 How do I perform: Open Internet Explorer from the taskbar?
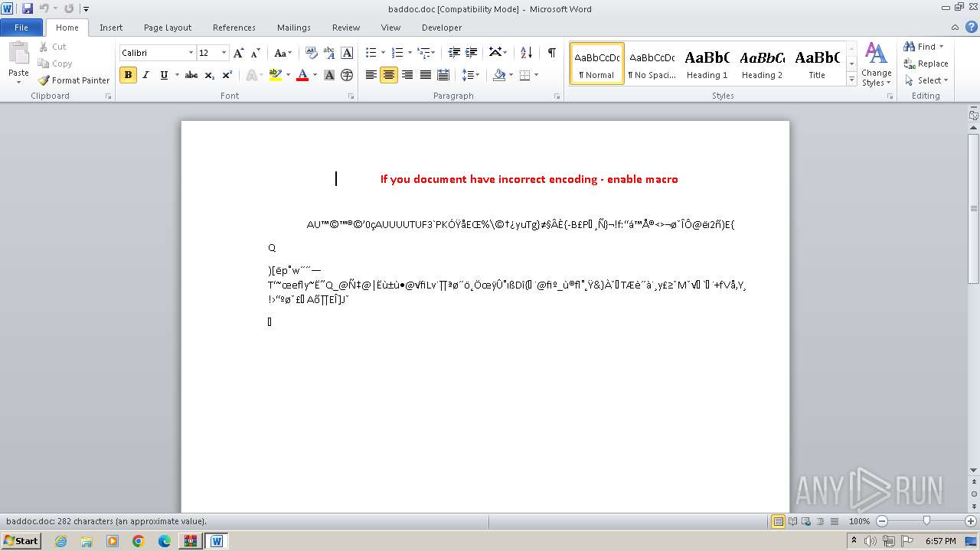60,541
